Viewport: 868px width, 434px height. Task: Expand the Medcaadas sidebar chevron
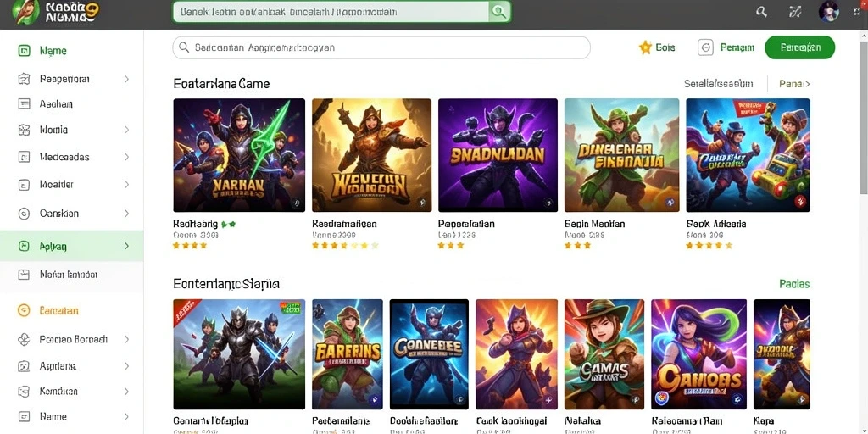click(127, 157)
